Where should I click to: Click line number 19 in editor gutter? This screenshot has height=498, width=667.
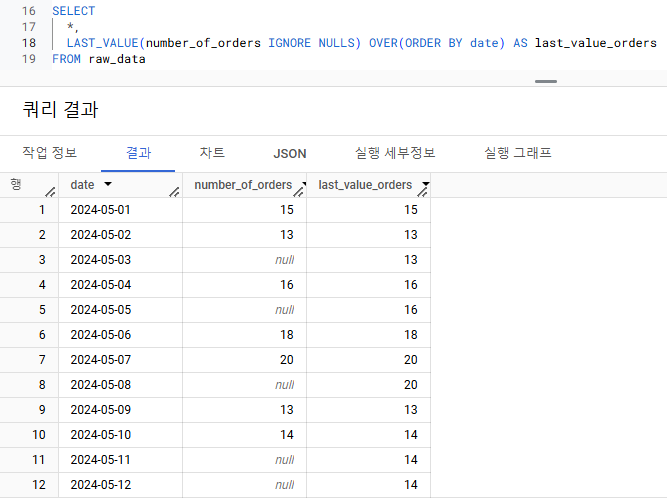(29, 59)
